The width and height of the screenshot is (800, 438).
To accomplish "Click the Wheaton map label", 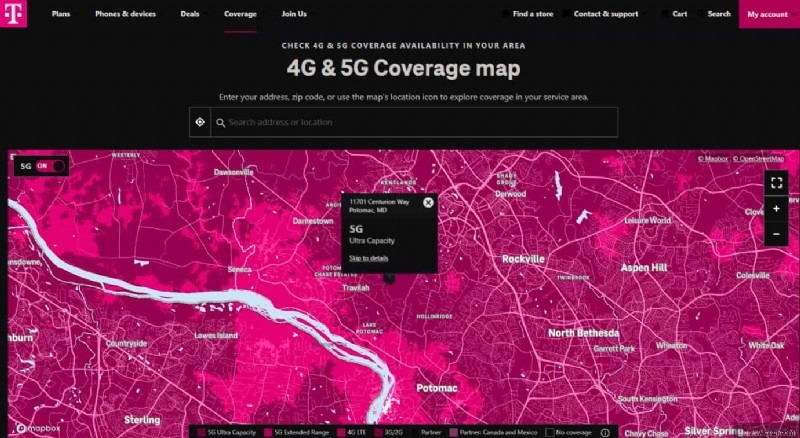I will point(671,346).
